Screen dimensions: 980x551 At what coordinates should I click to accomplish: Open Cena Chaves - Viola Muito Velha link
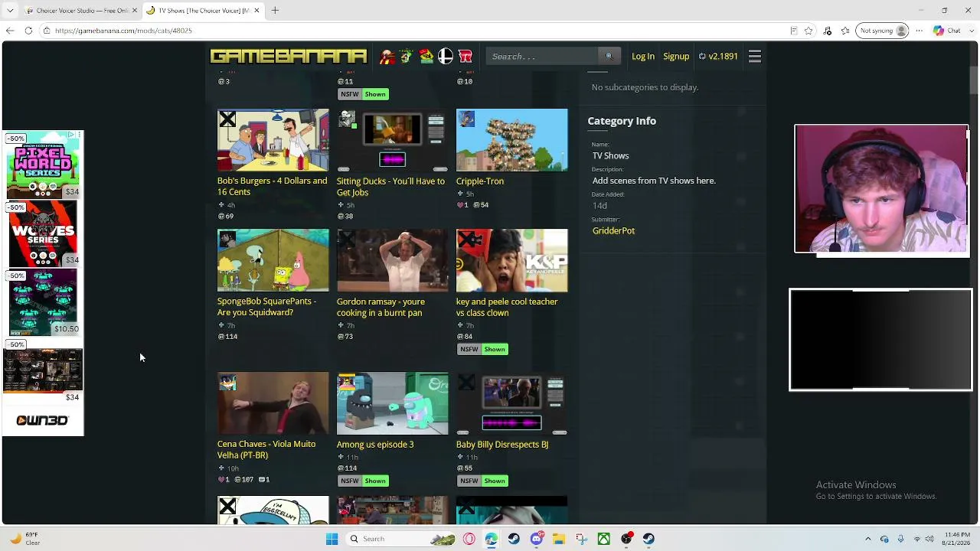pyautogui.click(x=266, y=449)
